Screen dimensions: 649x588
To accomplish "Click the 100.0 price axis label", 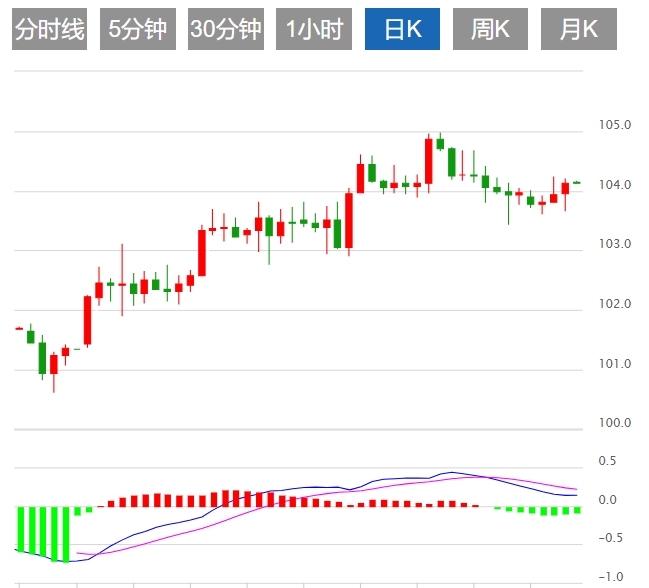I will 615,422.
